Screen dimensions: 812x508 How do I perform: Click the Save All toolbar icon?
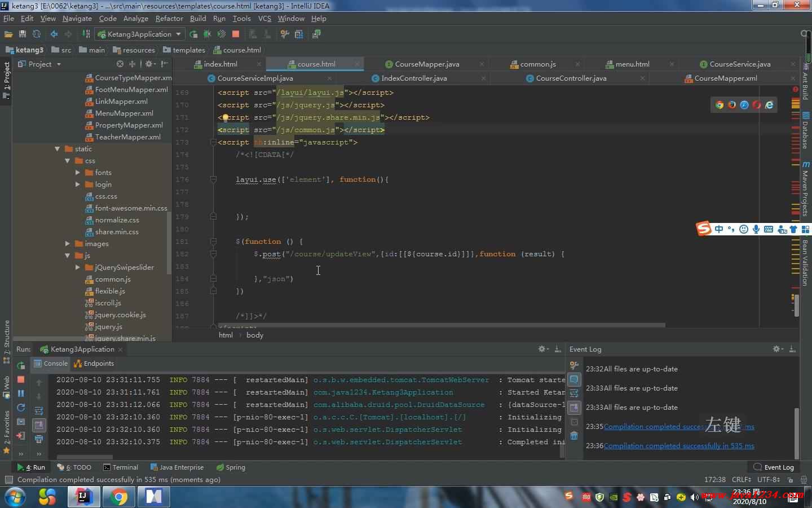pos(23,34)
